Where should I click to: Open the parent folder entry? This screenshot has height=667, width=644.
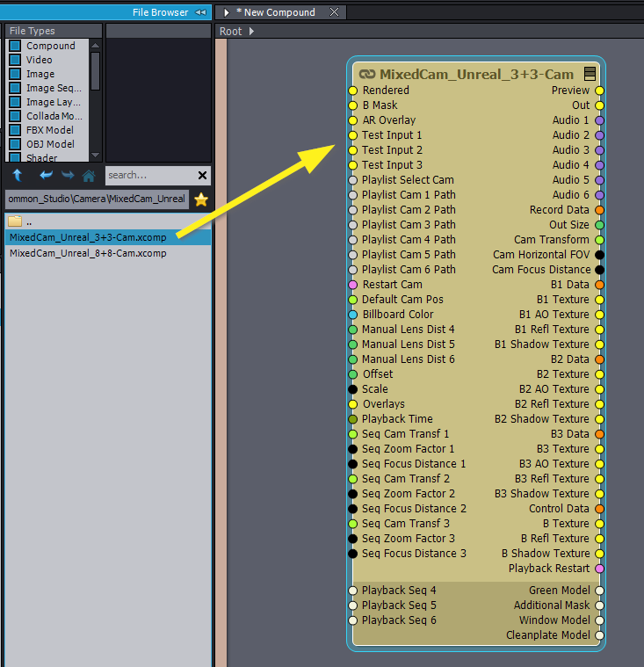(107, 221)
